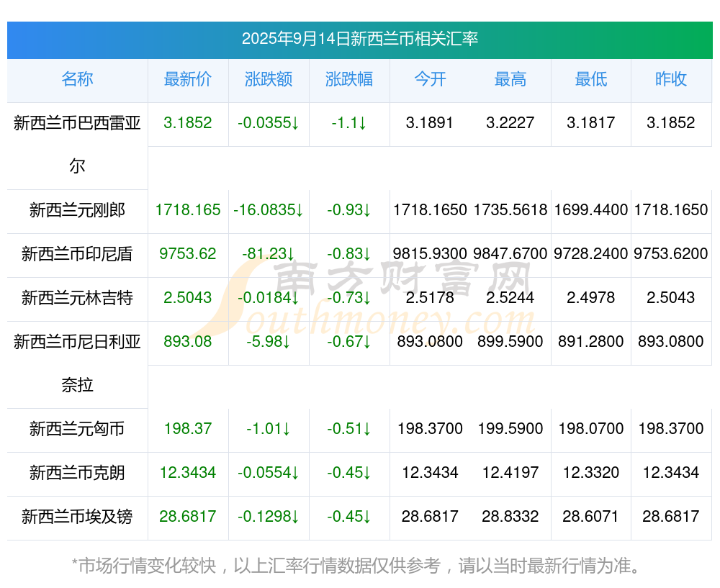Select today's open value 9815.9300
Viewport: 720px width, 588px height.
[430, 253]
